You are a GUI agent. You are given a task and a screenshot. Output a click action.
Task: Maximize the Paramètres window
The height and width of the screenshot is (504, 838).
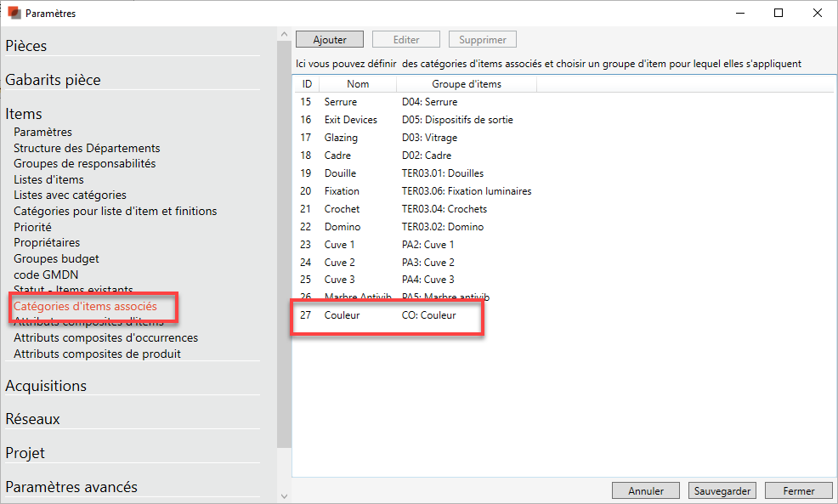779,14
